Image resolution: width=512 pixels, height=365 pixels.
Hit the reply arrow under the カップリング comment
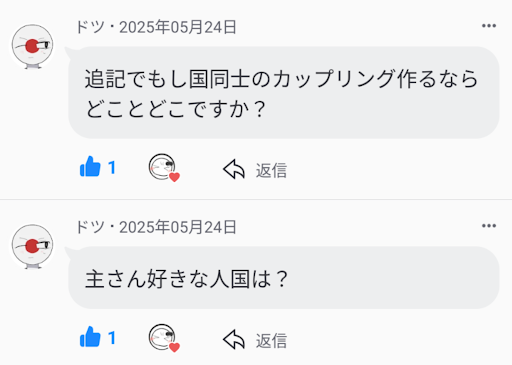point(234,169)
